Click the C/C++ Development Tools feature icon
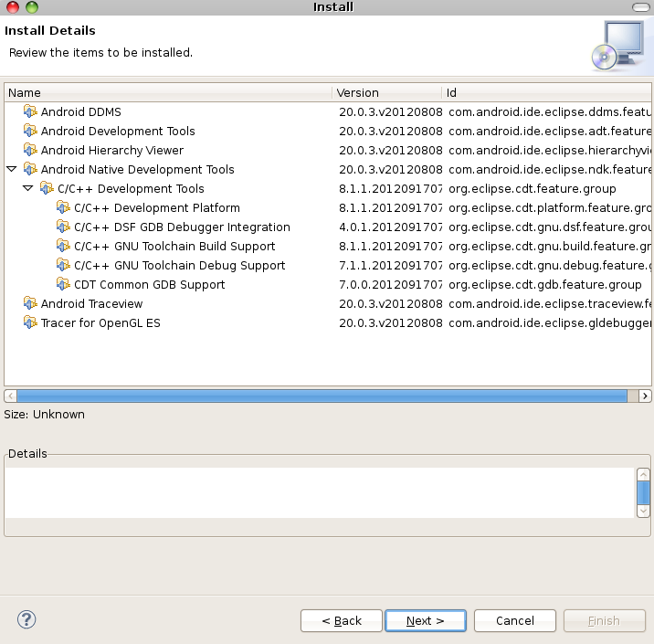The width and height of the screenshot is (654, 644). click(x=47, y=188)
